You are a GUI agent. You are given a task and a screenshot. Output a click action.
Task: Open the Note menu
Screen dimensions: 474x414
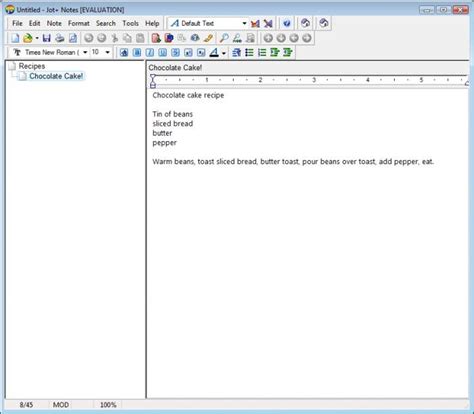[x=54, y=23]
